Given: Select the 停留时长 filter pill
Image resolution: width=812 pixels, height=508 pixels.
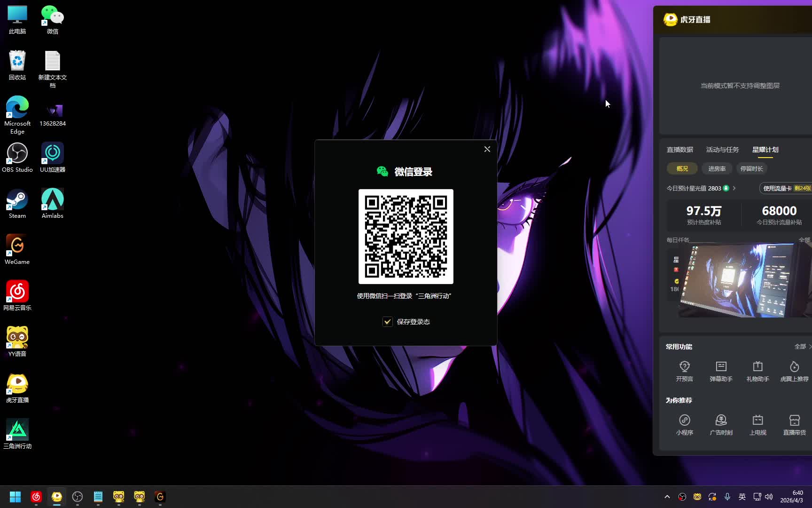Looking at the screenshot, I should 751,168.
